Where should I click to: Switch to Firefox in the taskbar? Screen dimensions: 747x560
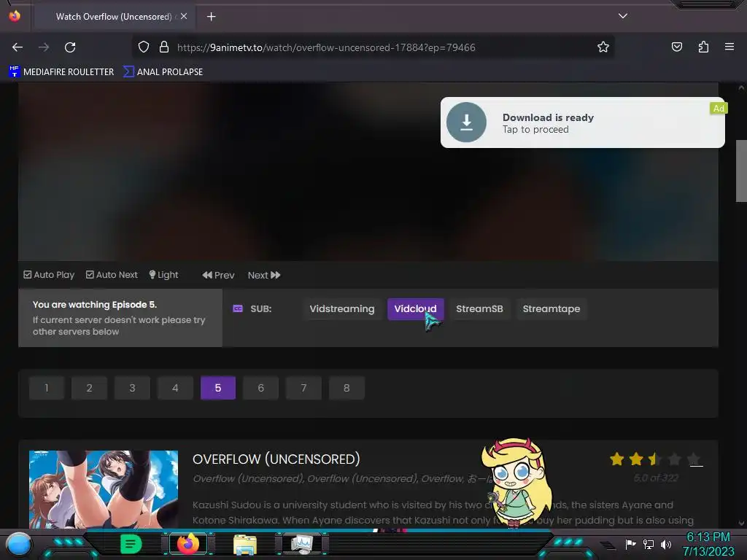tap(187, 544)
